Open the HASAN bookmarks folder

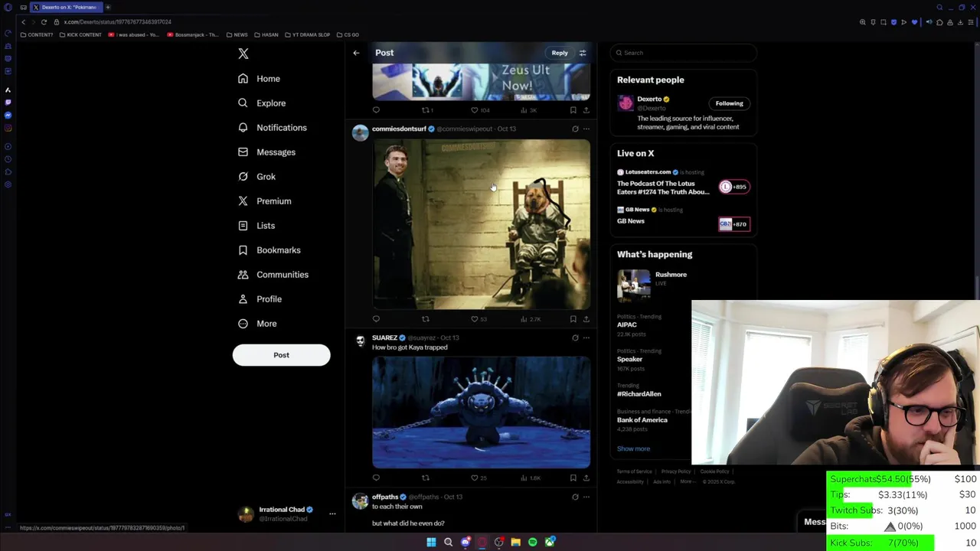click(266, 34)
